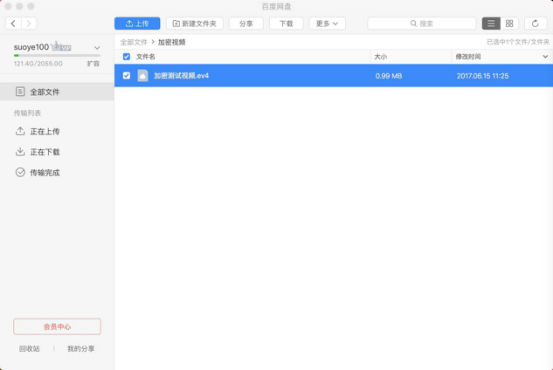Sort by the 大小 column header
The height and width of the screenshot is (370, 553).
[380, 57]
